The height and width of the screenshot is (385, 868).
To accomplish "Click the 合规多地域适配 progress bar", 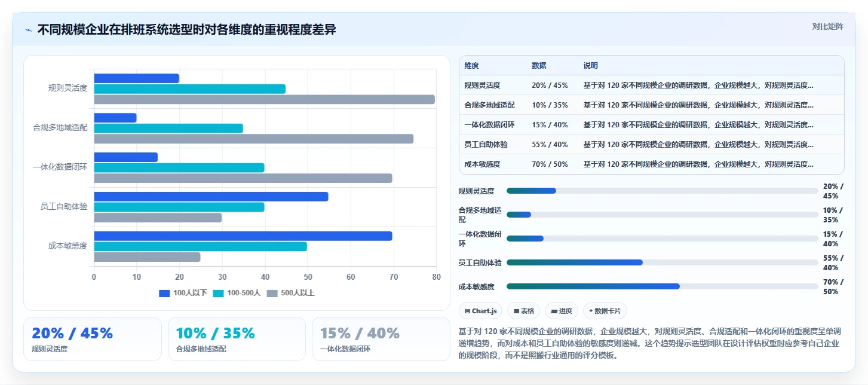I will (x=662, y=215).
